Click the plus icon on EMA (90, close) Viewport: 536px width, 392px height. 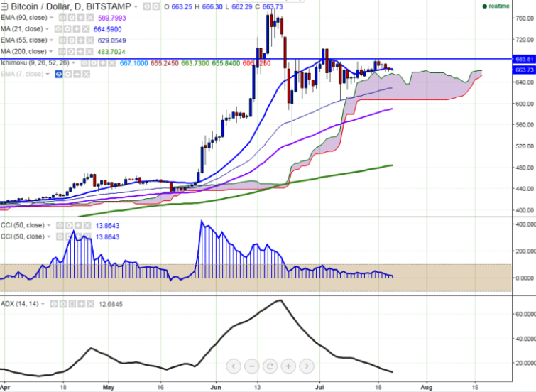click(81, 18)
